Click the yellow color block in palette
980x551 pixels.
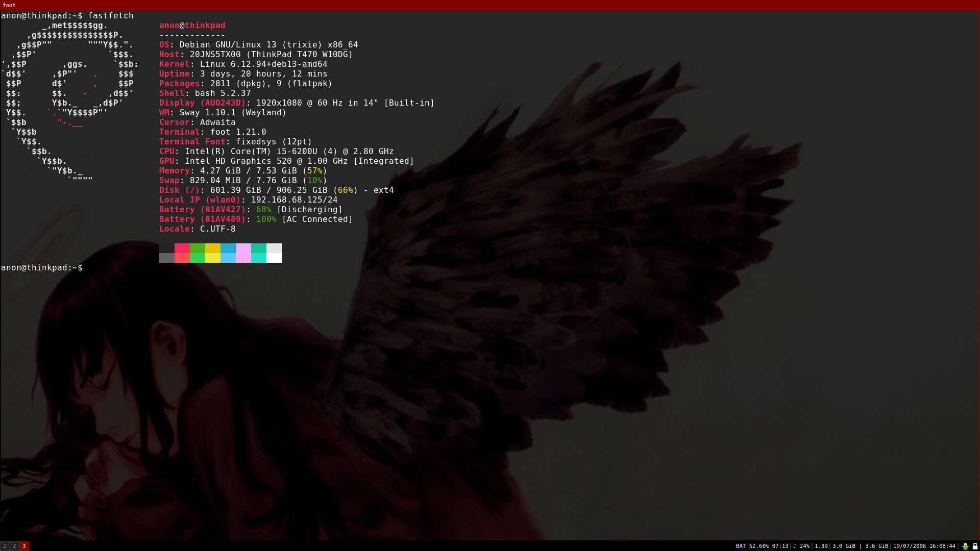(x=213, y=253)
